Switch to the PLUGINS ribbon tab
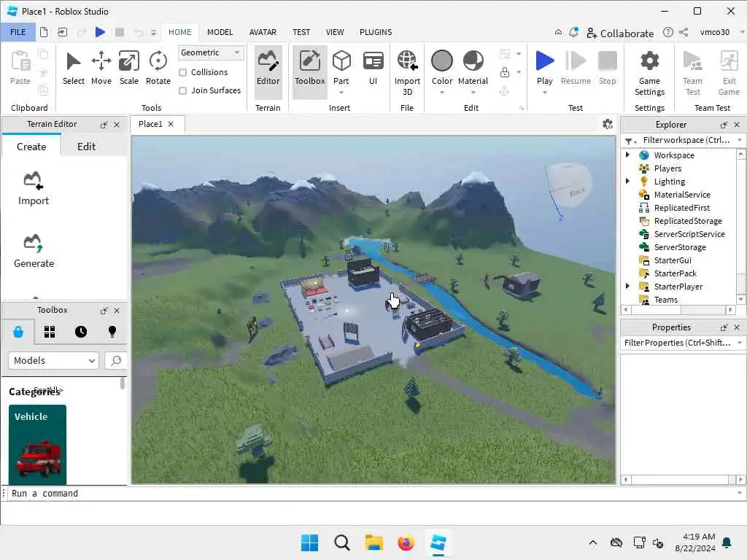The image size is (747, 560). tap(376, 32)
